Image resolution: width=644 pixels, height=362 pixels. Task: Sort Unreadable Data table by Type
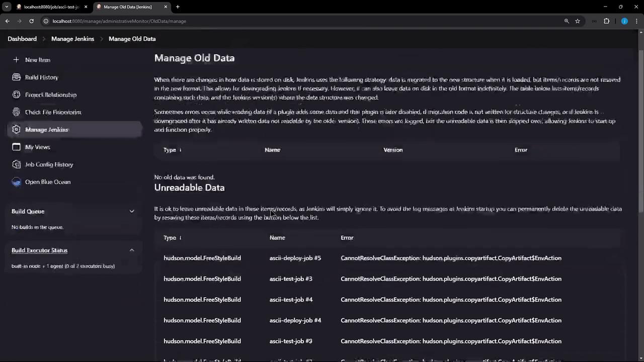click(x=172, y=238)
